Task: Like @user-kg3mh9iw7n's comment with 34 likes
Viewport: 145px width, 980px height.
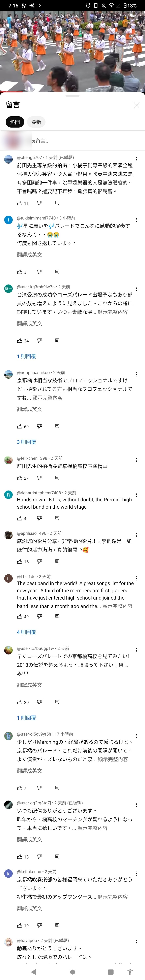Action: coord(19,340)
